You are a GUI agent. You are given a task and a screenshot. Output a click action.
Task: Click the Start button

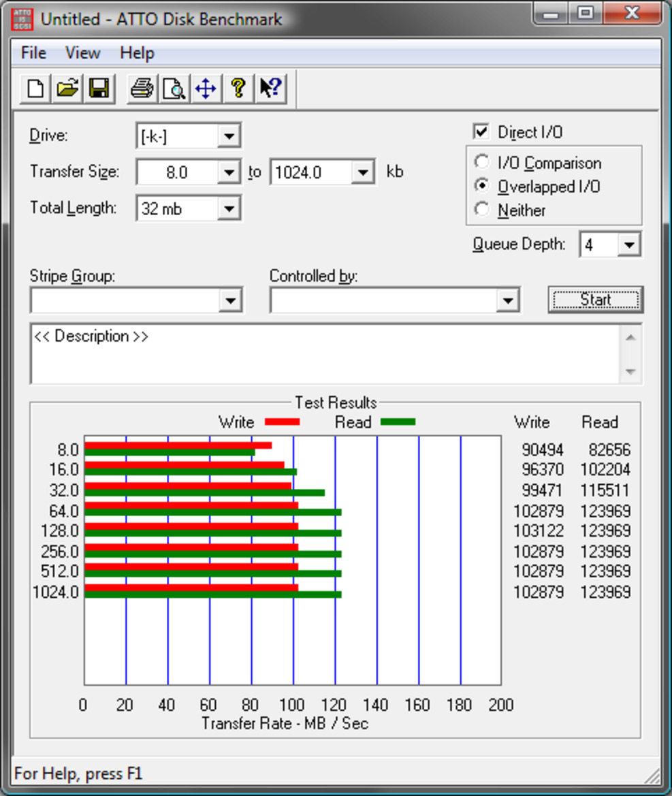[596, 300]
